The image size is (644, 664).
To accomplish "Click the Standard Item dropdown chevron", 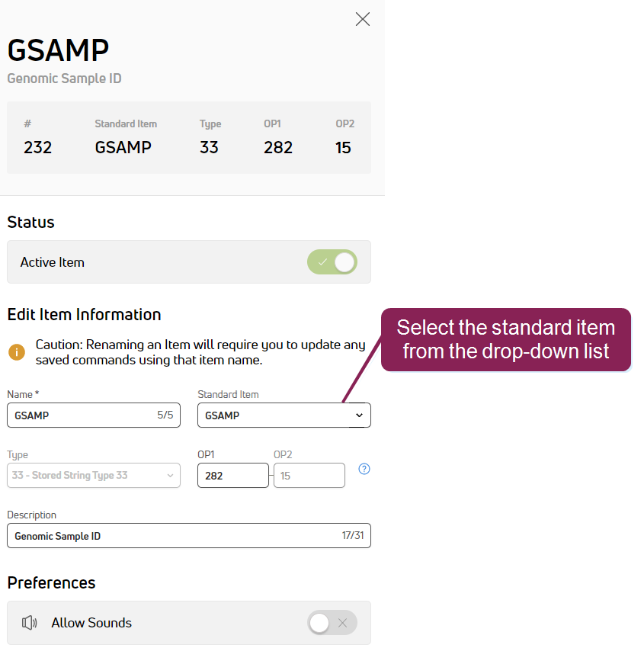I will pyautogui.click(x=360, y=415).
